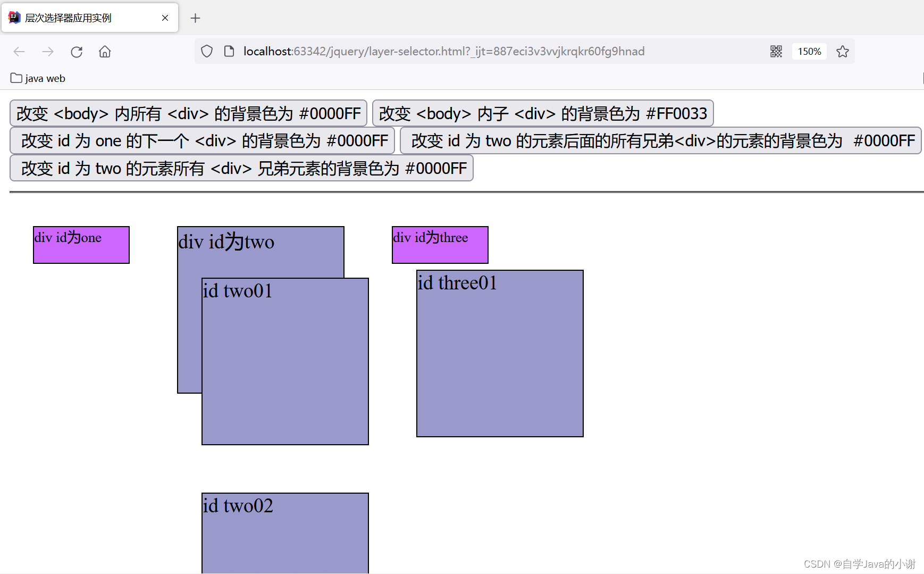The height and width of the screenshot is (574, 924).
Task: Click button for all div siblings of two
Action: [x=241, y=168]
